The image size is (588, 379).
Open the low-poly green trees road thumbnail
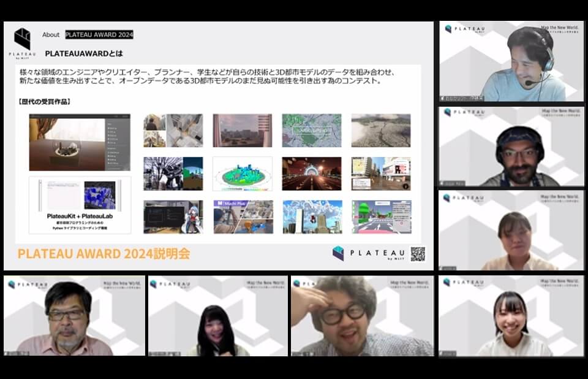[382, 216]
